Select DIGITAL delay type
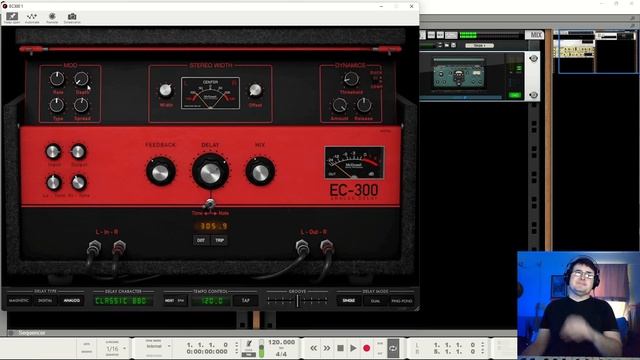This screenshot has width=640, height=360. (45, 301)
